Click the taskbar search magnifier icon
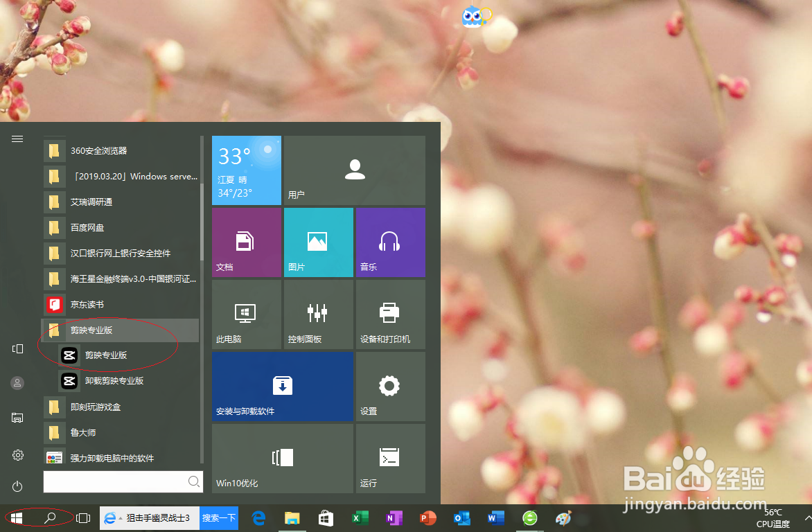 [50, 518]
